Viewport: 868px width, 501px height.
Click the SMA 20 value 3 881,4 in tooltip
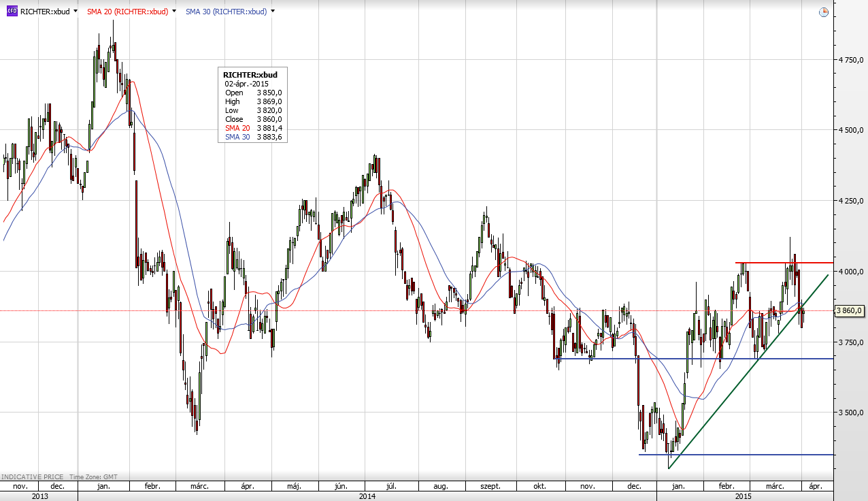pyautogui.click(x=269, y=128)
